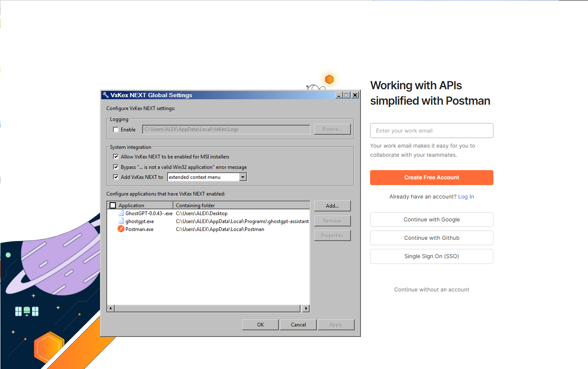Click the ghostgpt-assistant folder path cell
The height and width of the screenshot is (369, 588).
tap(243, 221)
